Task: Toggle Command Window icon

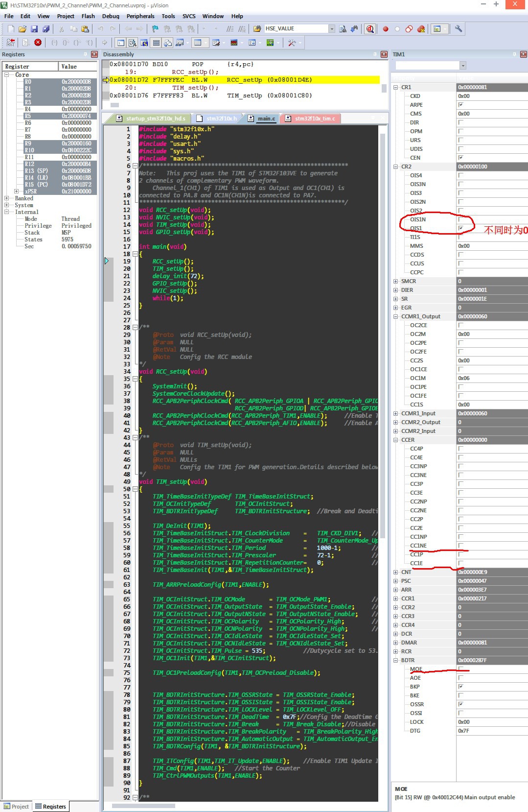Action: coord(120,43)
